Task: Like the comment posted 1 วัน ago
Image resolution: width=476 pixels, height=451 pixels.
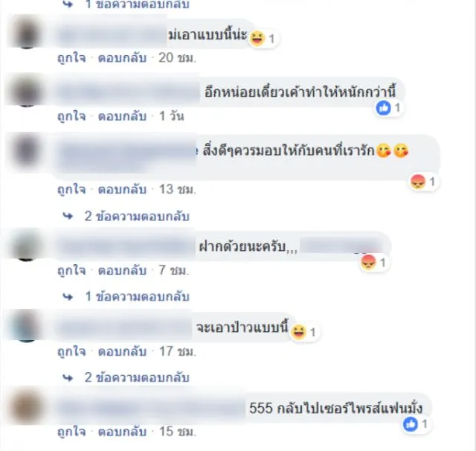Action: [71, 116]
